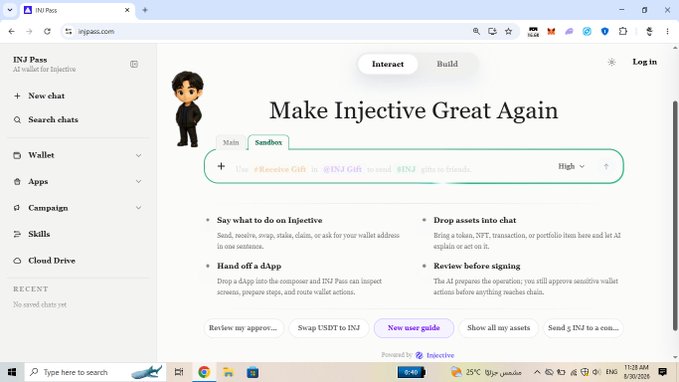Bookmark this page with star icon
This screenshot has height=382, width=679.
click(x=508, y=31)
